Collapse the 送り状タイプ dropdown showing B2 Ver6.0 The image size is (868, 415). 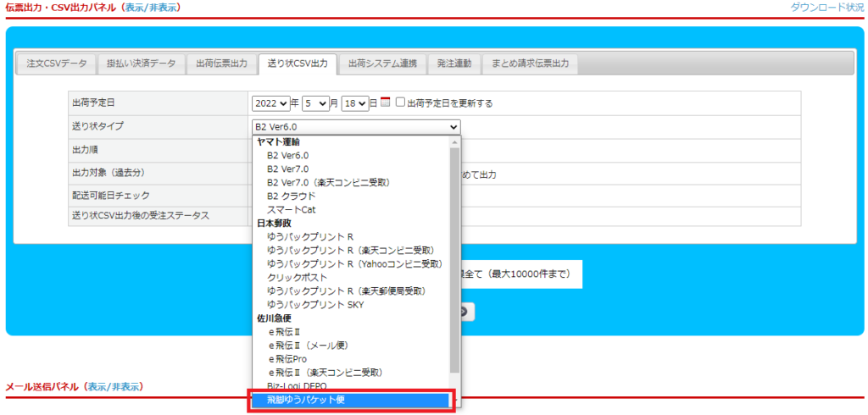point(356,127)
